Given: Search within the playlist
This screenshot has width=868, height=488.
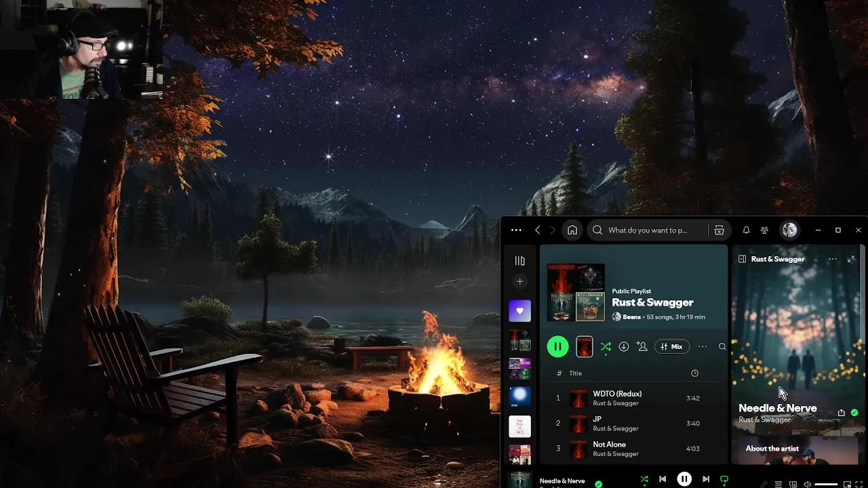Looking at the screenshot, I should tap(722, 347).
